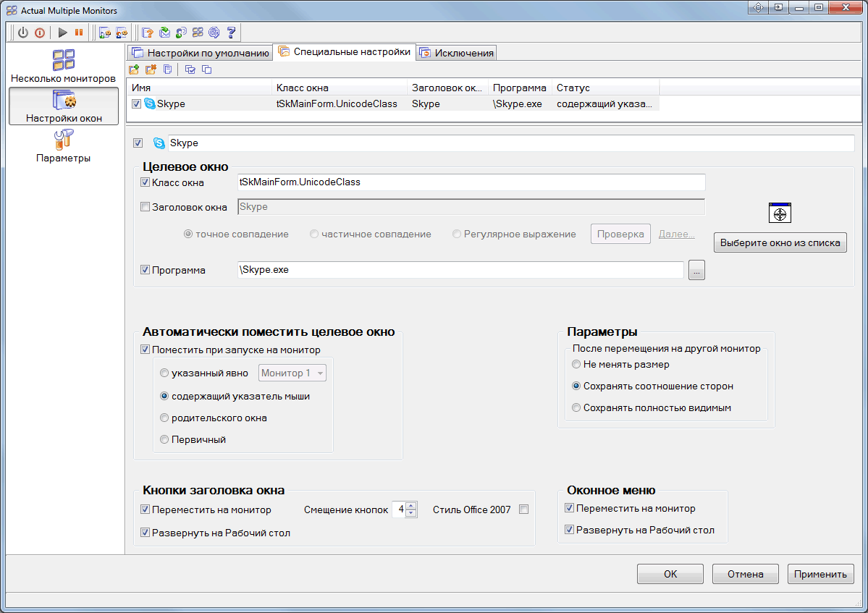The height and width of the screenshot is (613, 868).
Task: Open the Монитор 1 dropdown
Action: pos(292,373)
